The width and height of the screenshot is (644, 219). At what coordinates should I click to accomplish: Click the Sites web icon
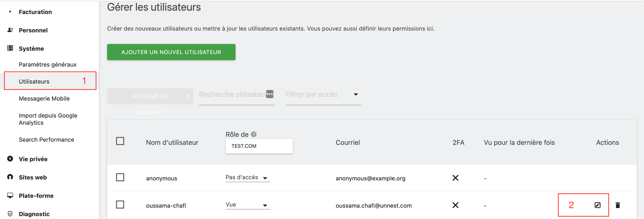click(10, 177)
